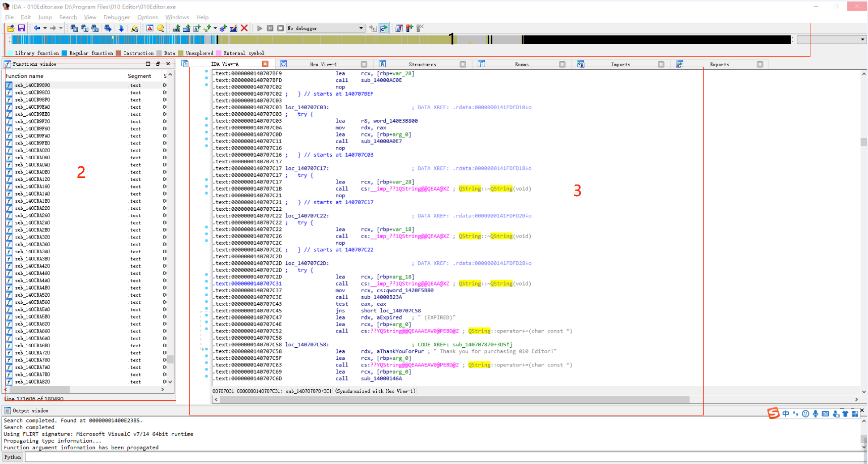Switch to the Enums tab
868x464 pixels.
(x=522, y=64)
